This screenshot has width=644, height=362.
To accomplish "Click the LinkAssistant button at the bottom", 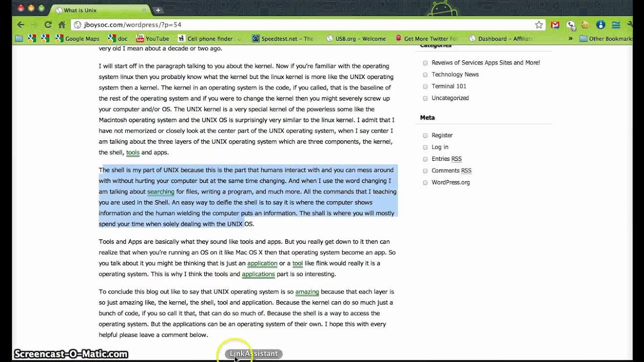I will pyautogui.click(x=254, y=354).
